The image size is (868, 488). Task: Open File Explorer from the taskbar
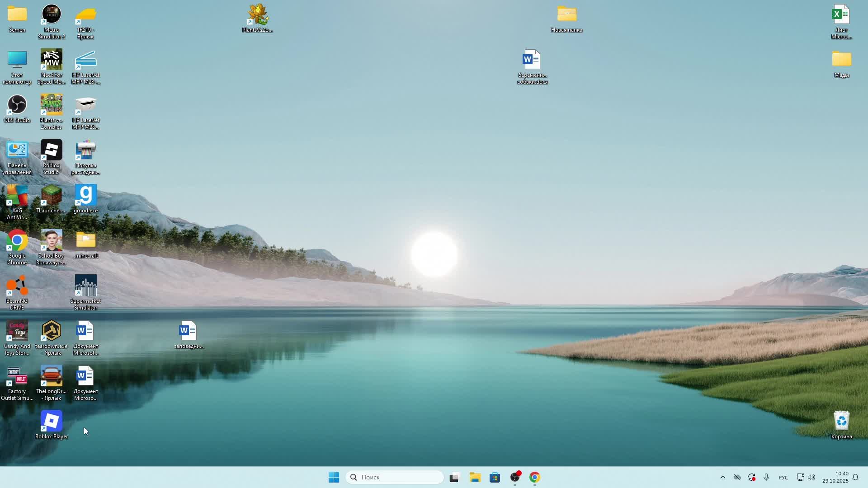(x=475, y=477)
